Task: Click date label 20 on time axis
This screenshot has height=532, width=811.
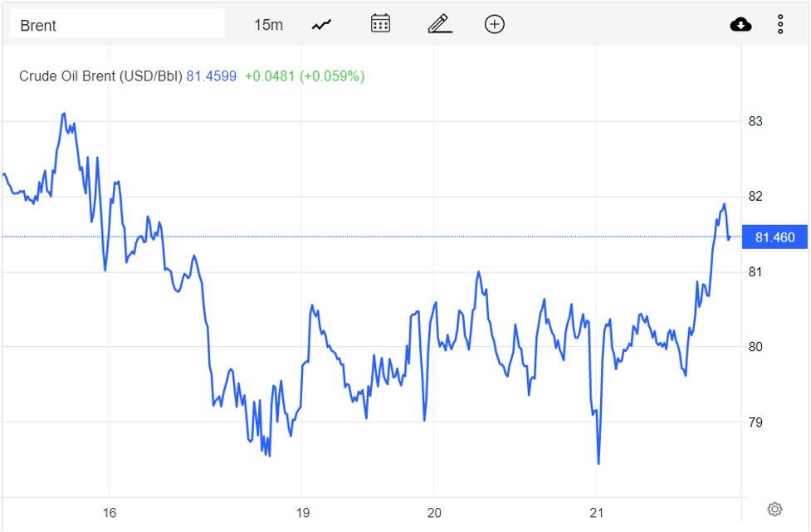Action: point(433,512)
